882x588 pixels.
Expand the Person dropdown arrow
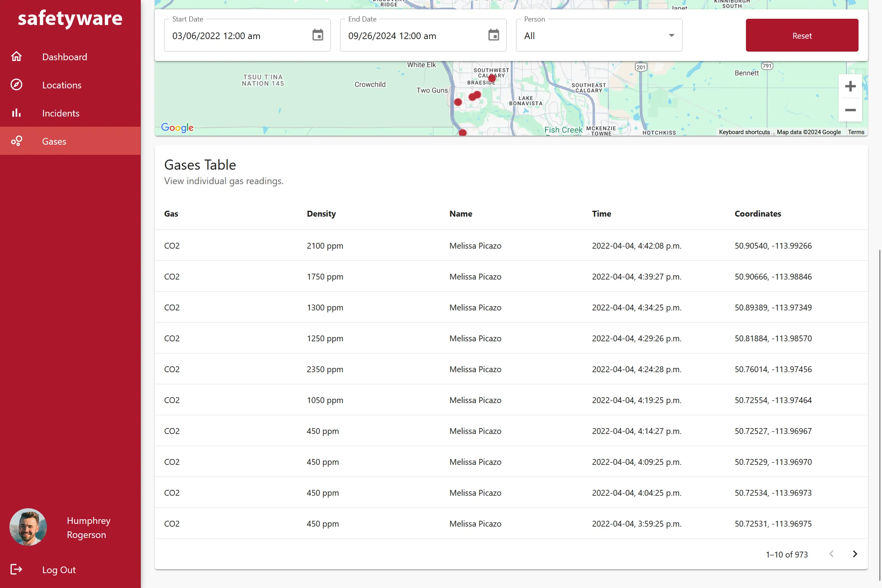[672, 36]
